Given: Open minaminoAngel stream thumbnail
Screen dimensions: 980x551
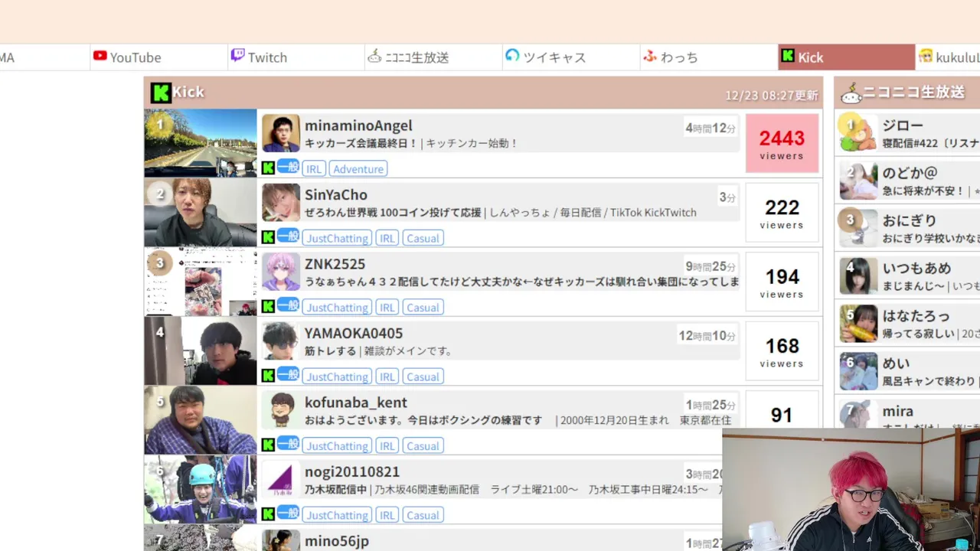Looking at the screenshot, I should click(x=201, y=143).
